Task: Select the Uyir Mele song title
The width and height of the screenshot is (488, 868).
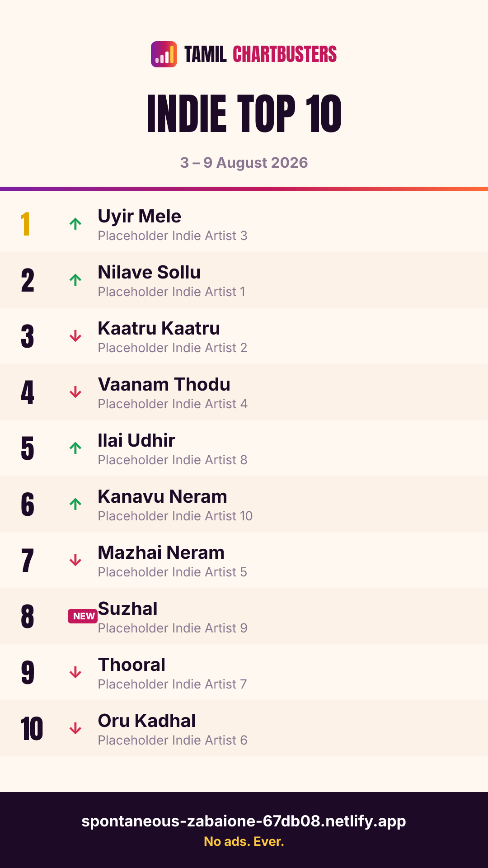Action: [140, 216]
